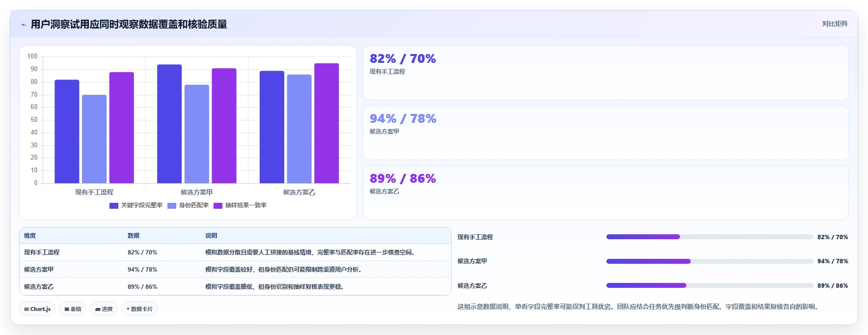The width and height of the screenshot is (868, 335).
Task: Click the 抽样结果一致率 bar for 候选方案甲
Action: coord(224,126)
